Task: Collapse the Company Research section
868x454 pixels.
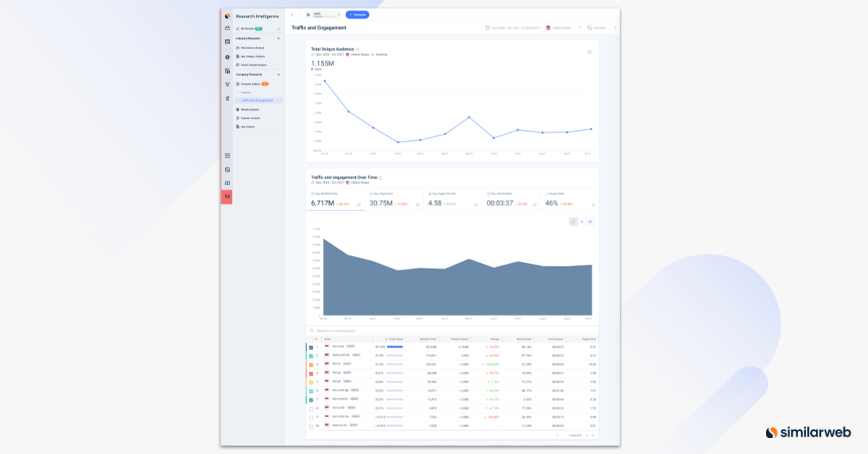Action: click(278, 74)
